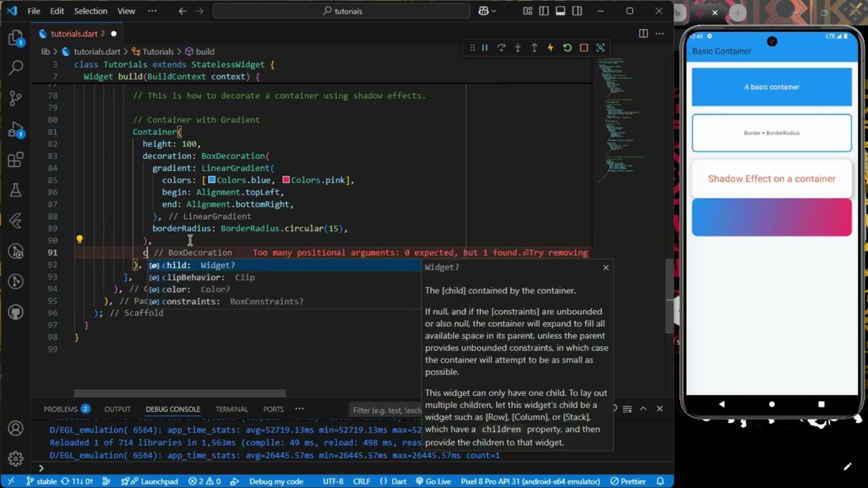Select the tutorials.dart editor tab
This screenshot has height=488, width=868.
[x=77, y=34]
